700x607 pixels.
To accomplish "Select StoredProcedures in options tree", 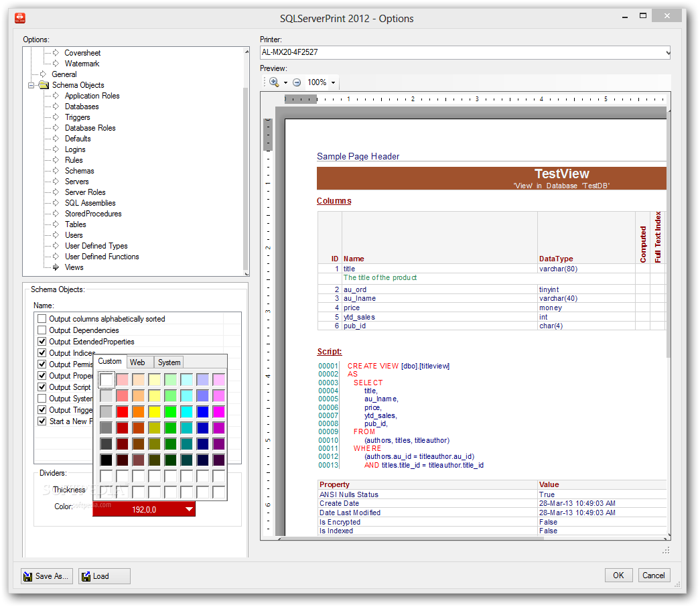I will pos(93,214).
